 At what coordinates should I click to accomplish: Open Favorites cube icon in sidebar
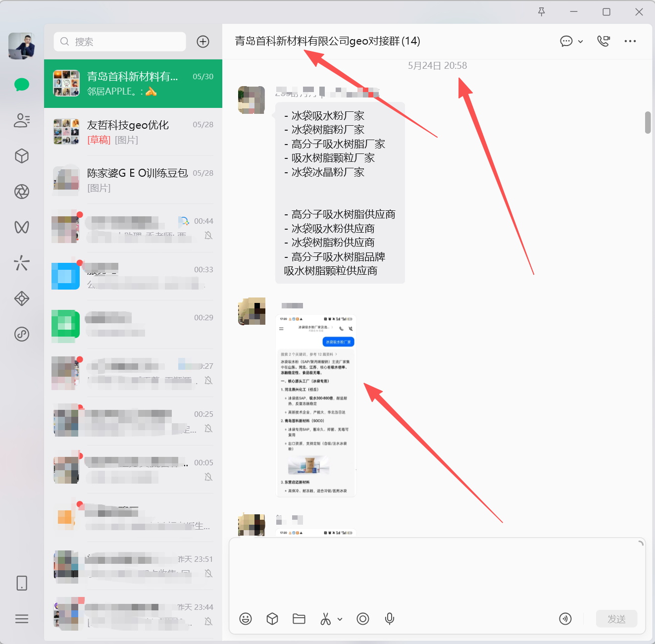pyautogui.click(x=22, y=156)
